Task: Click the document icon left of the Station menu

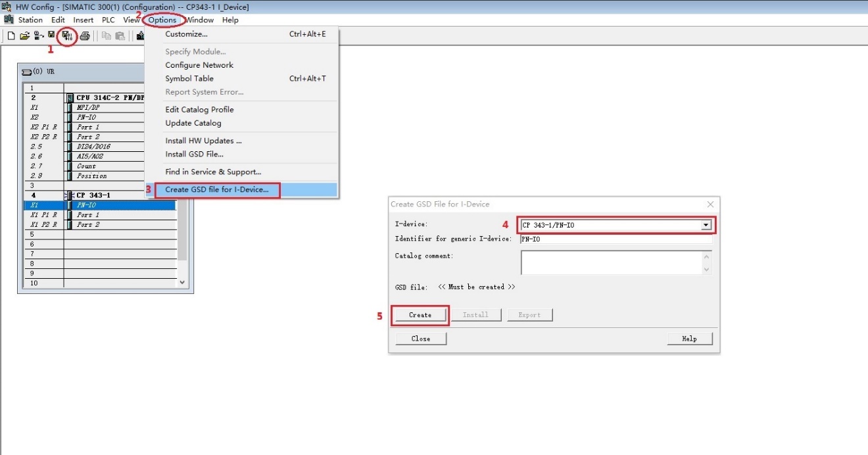Action: tap(9, 20)
